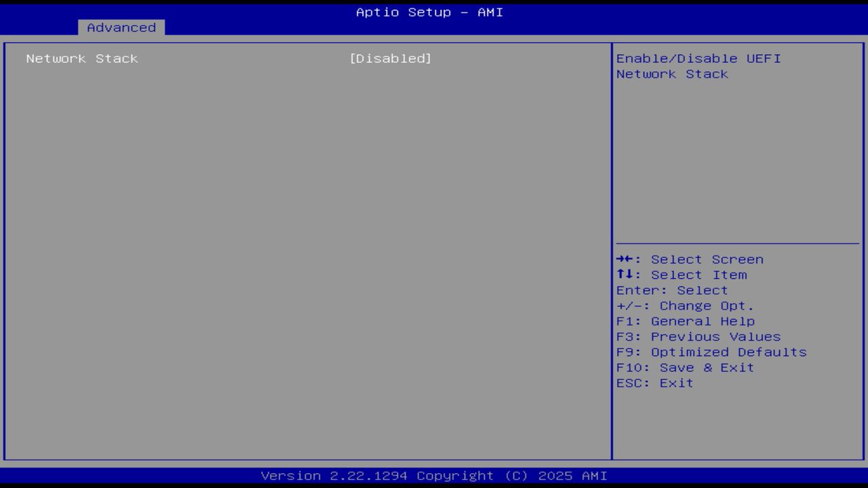The width and height of the screenshot is (868, 488).
Task: Click the main options panel area
Action: click(305, 258)
